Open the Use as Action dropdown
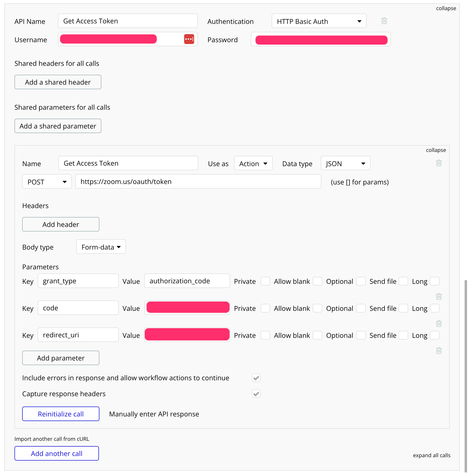This screenshot has width=468, height=476. click(x=253, y=163)
